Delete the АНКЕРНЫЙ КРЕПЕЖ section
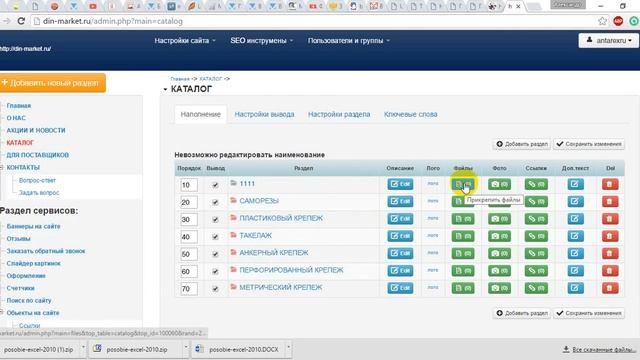The width and height of the screenshot is (640, 360). [x=610, y=253]
